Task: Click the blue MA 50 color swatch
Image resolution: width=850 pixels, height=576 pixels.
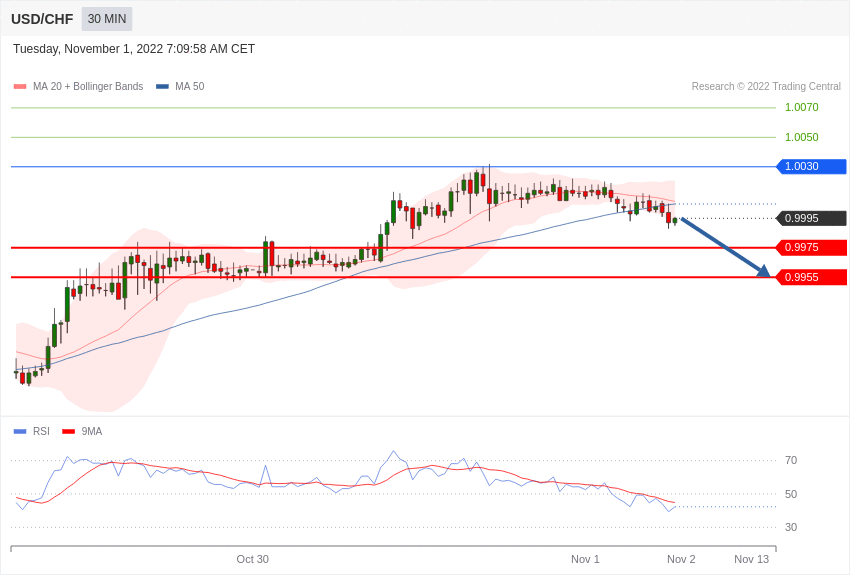Action: tap(162, 87)
